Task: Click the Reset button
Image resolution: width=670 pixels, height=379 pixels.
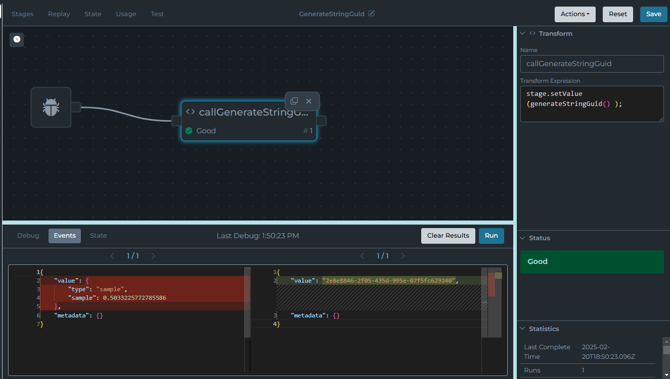Action: pyautogui.click(x=617, y=14)
